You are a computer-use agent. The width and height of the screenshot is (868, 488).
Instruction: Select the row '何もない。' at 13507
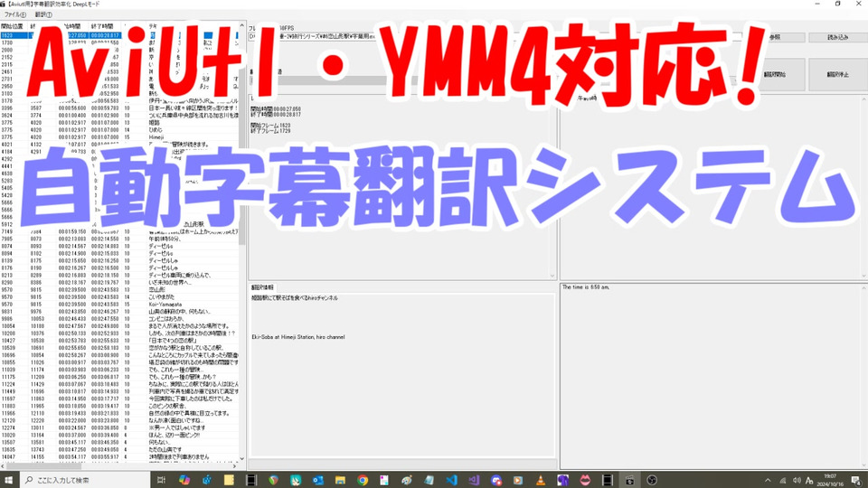click(x=119, y=443)
